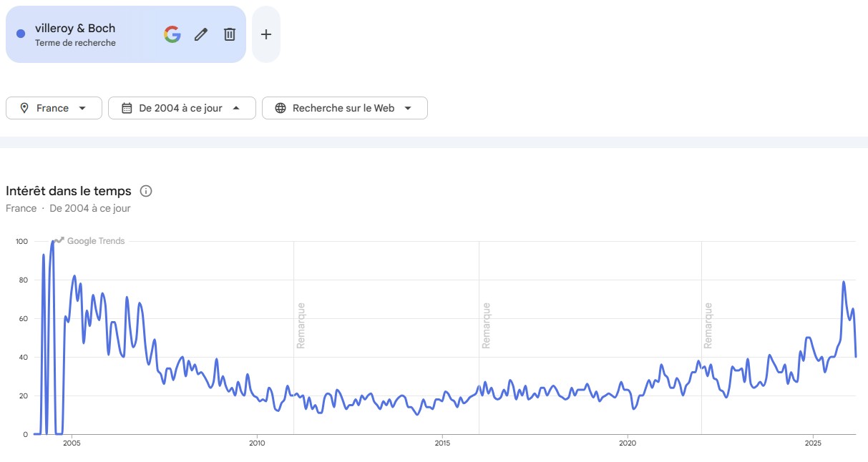
Task: Click the calendar icon in date filter
Action: 127,108
